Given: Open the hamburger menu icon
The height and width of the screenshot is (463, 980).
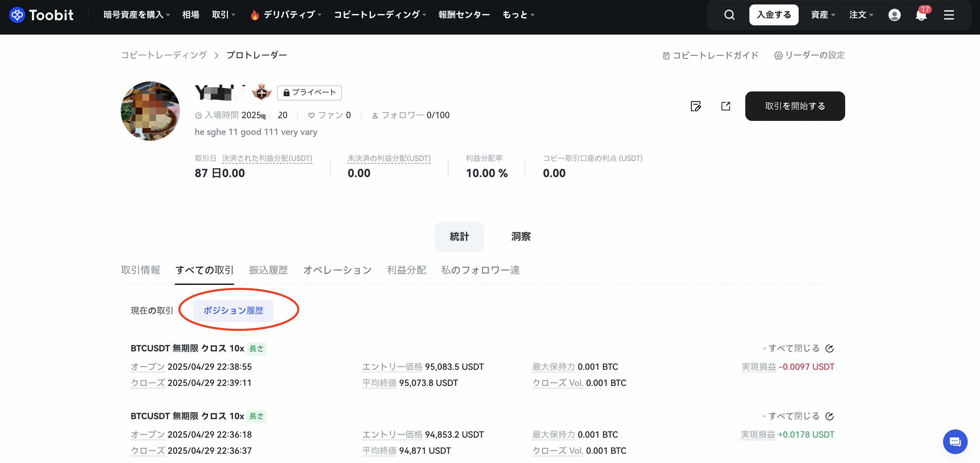Looking at the screenshot, I should coord(949,15).
